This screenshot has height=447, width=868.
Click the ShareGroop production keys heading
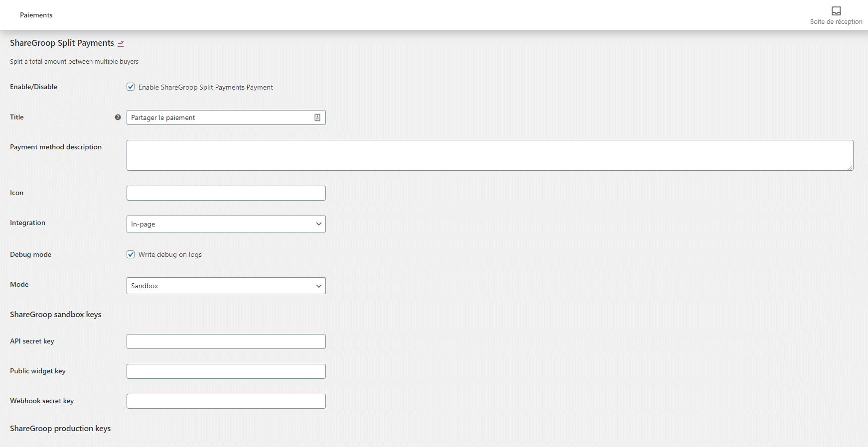[x=60, y=429]
